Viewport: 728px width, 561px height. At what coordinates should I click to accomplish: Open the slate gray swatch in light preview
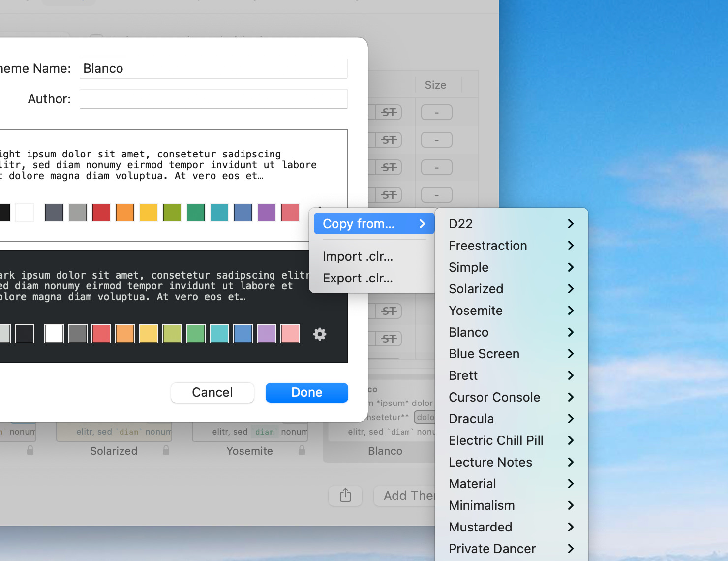pos(54,213)
